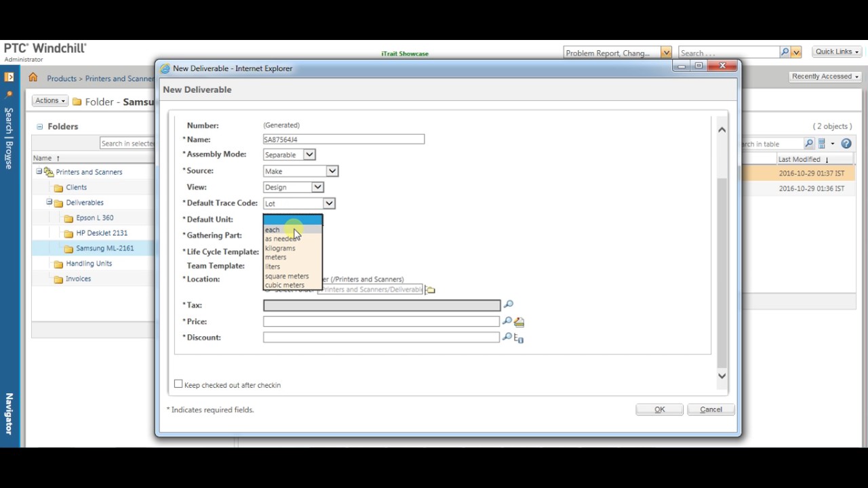Open the Actions dropdown menu
Image resolution: width=868 pixels, height=488 pixels.
[x=50, y=101]
